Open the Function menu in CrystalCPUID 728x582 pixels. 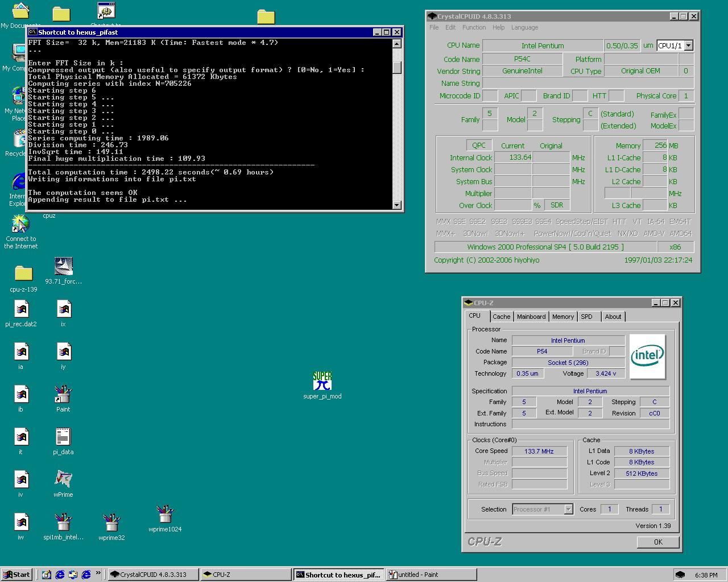474,27
